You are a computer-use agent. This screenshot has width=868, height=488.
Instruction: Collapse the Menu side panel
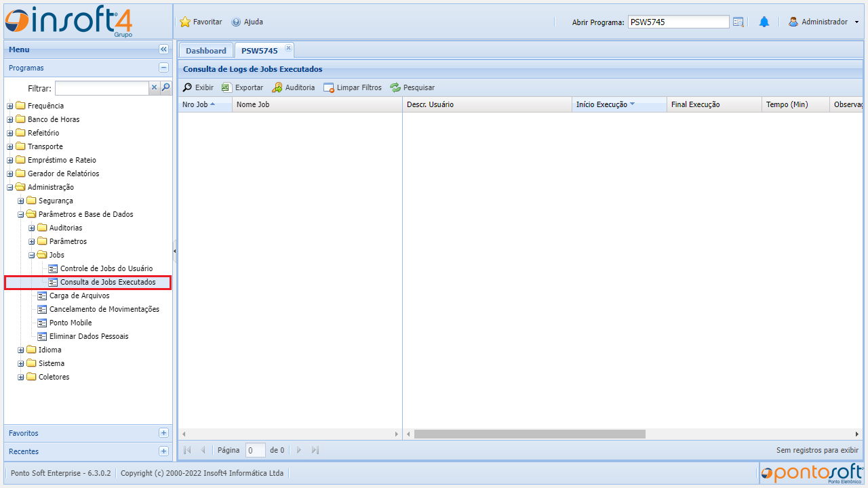click(x=163, y=49)
